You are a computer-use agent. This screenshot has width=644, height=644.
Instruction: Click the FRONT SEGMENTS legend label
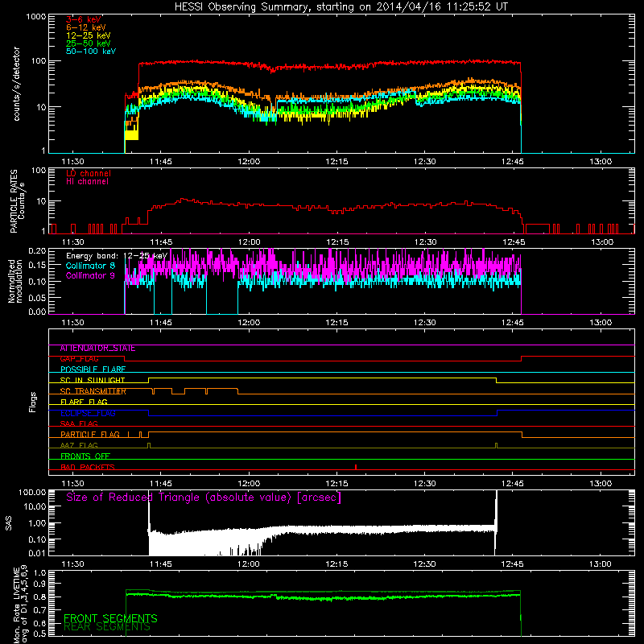tap(110, 618)
